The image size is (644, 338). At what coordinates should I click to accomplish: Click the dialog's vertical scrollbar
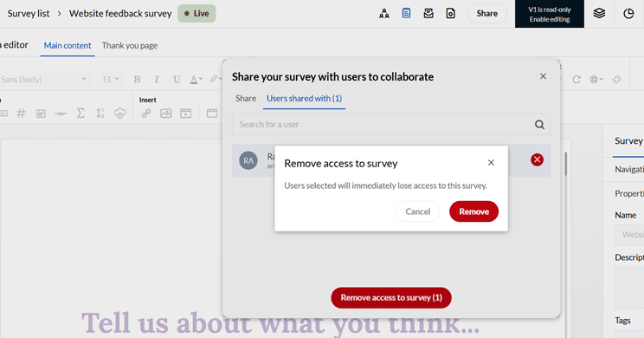click(565, 164)
